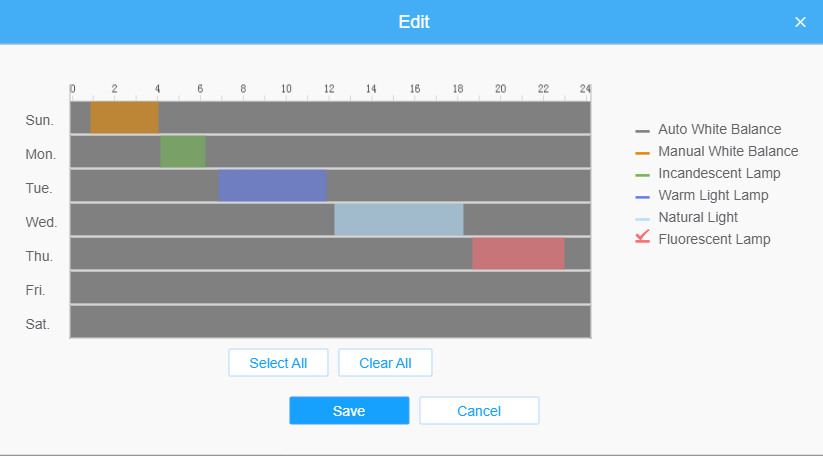Select the Auto White Balance legend marker
The image size is (823, 456).
coord(642,131)
